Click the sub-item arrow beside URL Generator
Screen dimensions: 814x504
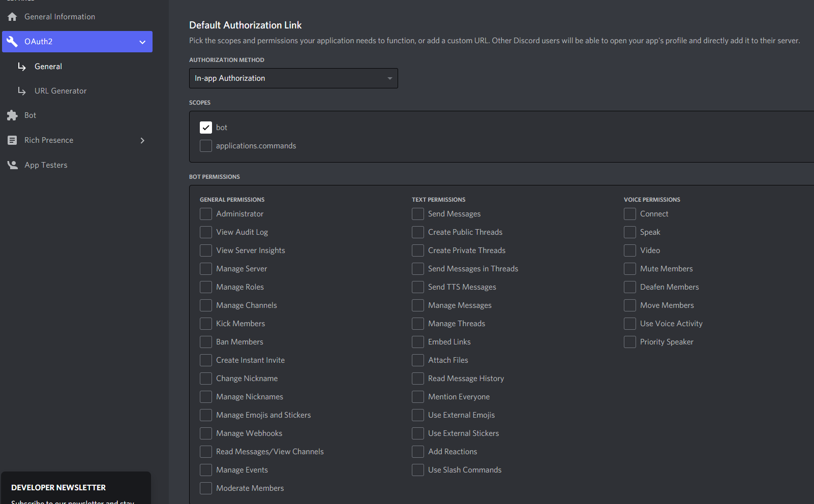(22, 91)
